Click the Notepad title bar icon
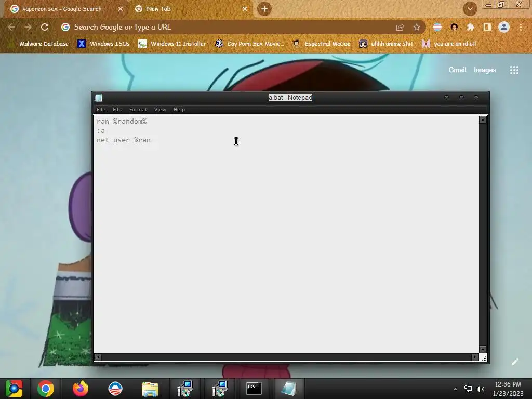532x399 pixels. pos(99,98)
